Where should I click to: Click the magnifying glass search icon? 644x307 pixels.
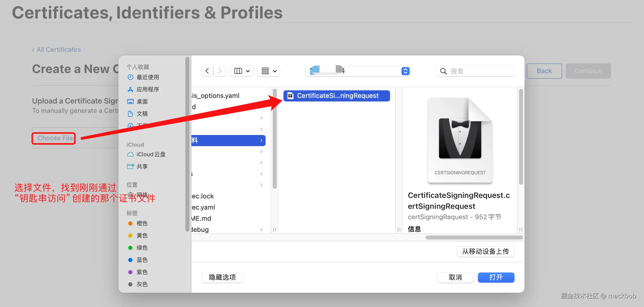tap(443, 71)
